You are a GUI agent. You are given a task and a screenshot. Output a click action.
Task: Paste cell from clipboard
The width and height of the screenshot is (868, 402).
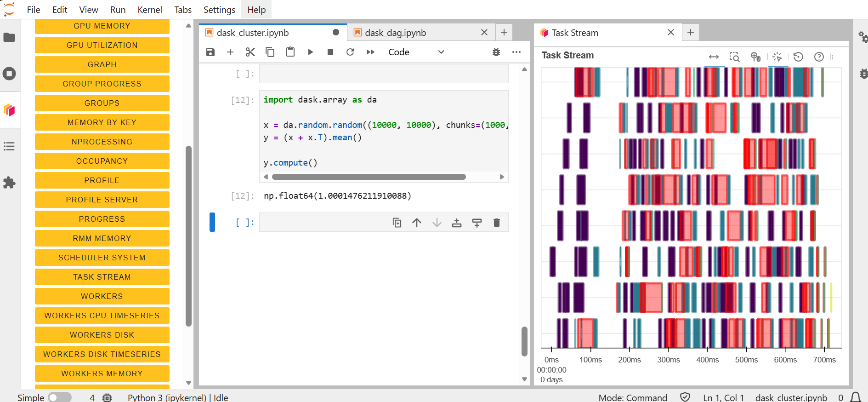click(290, 52)
